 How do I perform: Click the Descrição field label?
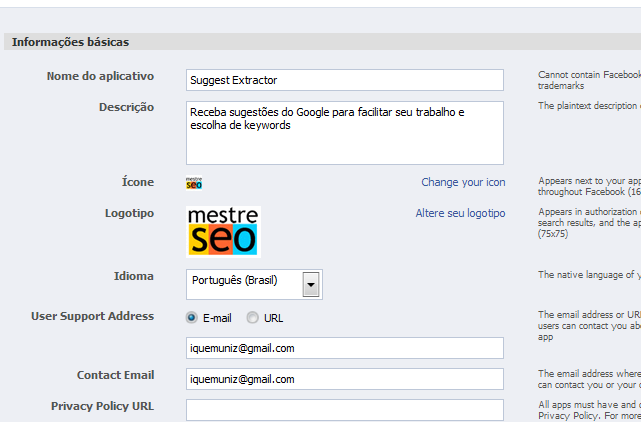tap(126, 107)
